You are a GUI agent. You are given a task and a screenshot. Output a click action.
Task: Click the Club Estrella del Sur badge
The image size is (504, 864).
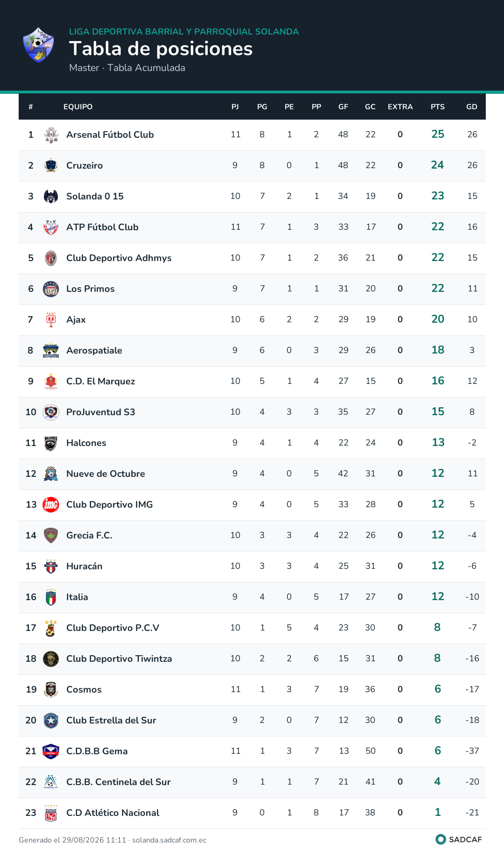(x=51, y=720)
